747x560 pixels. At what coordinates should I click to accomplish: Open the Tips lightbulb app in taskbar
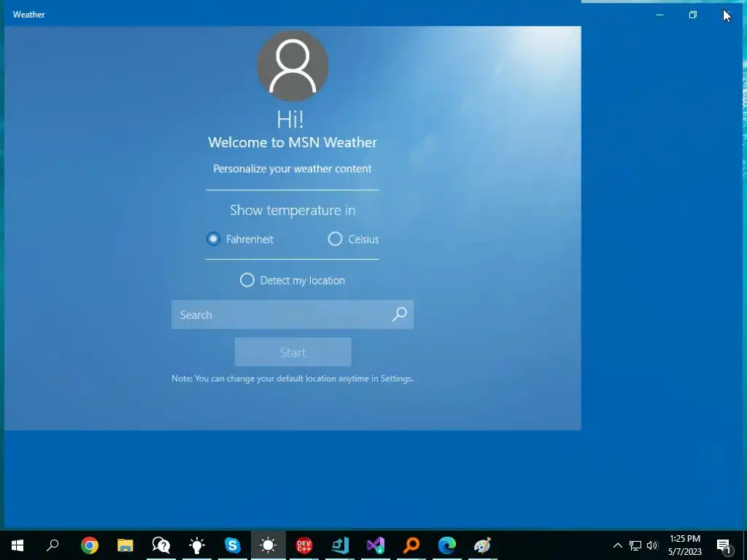coord(197,545)
